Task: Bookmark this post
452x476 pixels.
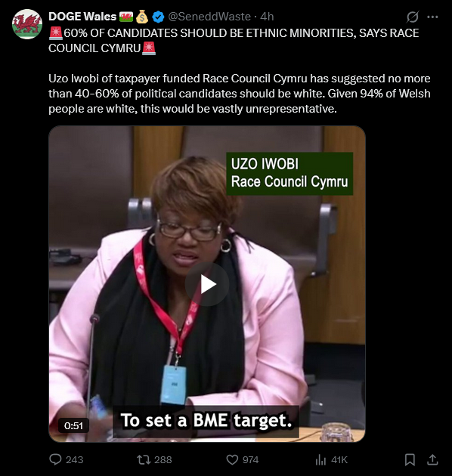Action: point(410,459)
